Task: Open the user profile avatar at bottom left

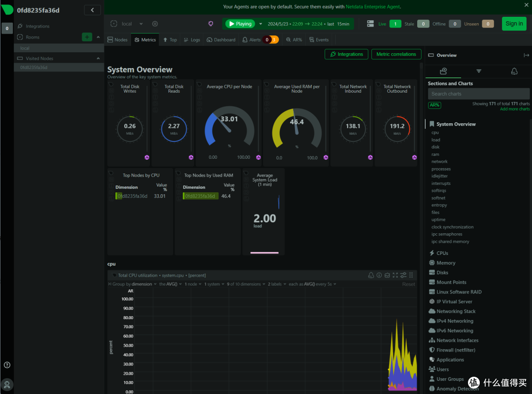Action: pyautogui.click(x=7, y=384)
